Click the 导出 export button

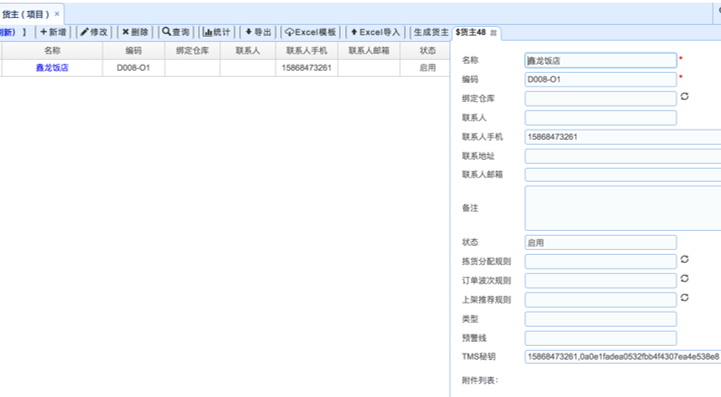258,32
